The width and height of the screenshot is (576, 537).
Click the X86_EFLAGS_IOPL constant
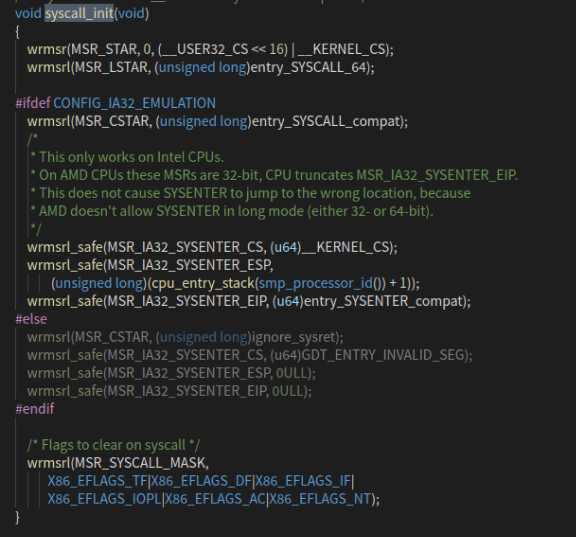click(x=104, y=499)
